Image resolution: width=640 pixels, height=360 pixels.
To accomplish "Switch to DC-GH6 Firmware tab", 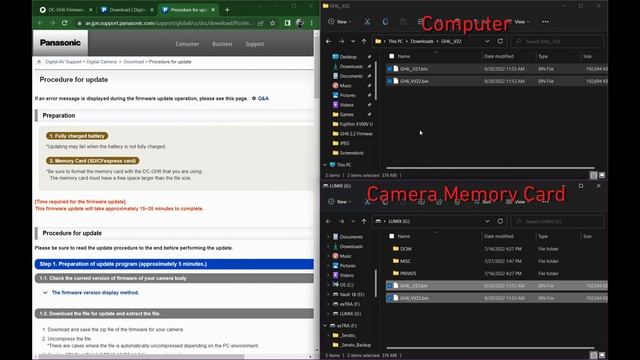I will point(65,10).
